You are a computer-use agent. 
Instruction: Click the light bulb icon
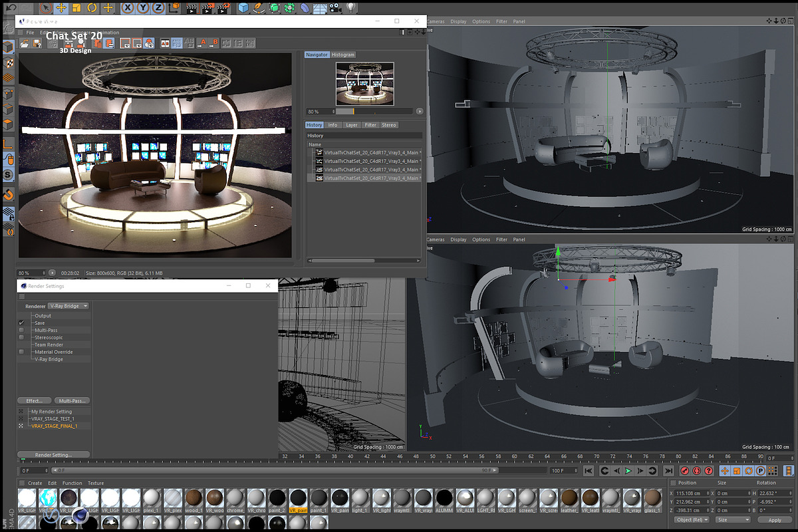(x=350, y=8)
